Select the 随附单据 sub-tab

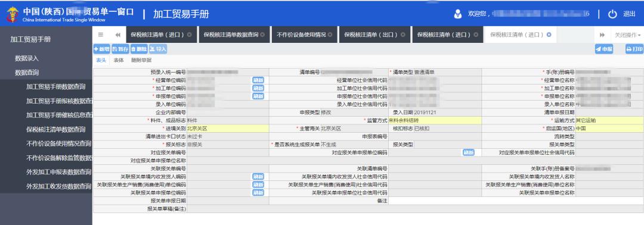coord(141,60)
